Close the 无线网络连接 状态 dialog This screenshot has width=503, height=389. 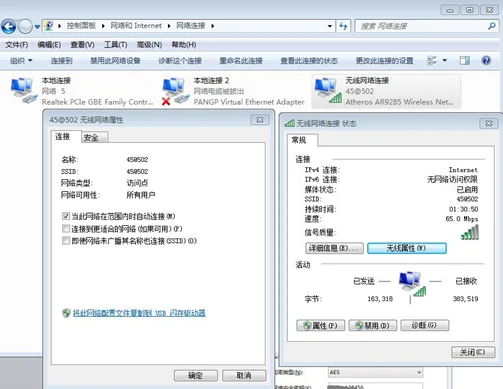[x=489, y=123]
